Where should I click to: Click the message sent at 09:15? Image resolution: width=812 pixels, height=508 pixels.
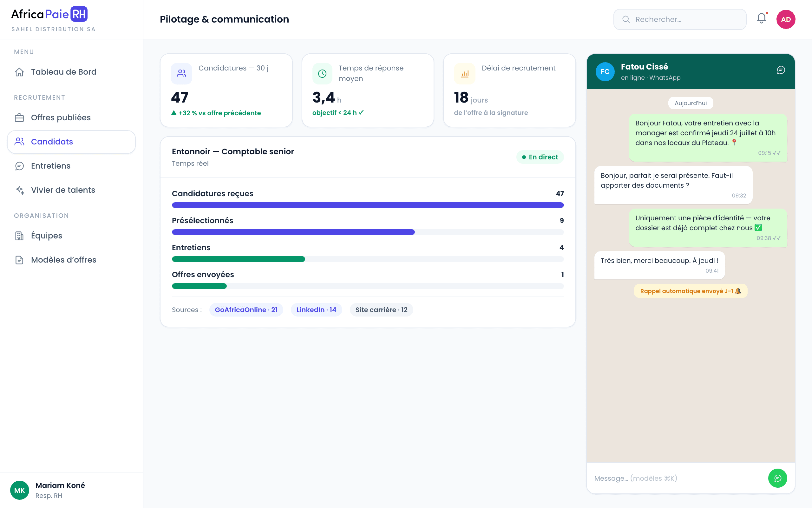(708, 138)
